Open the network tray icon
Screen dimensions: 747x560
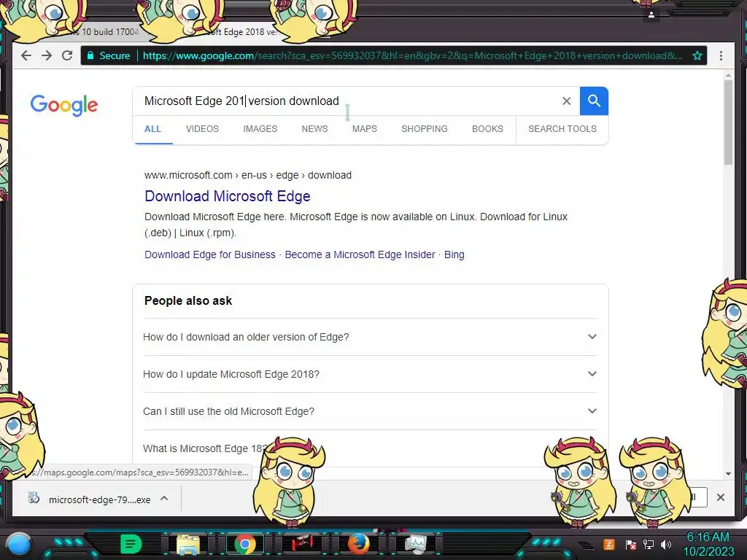coord(649,544)
